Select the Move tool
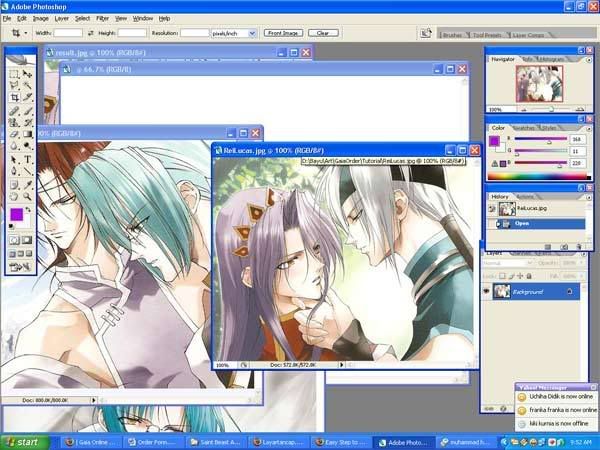600x450 pixels. 28,73
